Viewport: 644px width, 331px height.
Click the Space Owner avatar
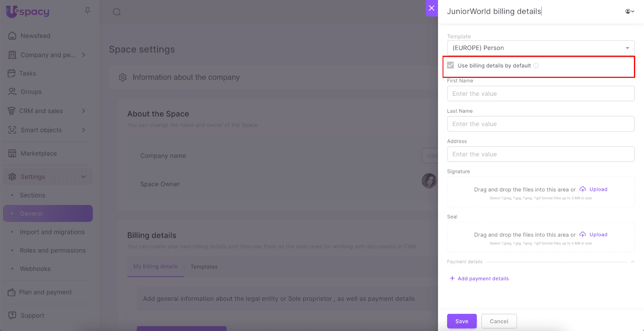pyautogui.click(x=429, y=181)
